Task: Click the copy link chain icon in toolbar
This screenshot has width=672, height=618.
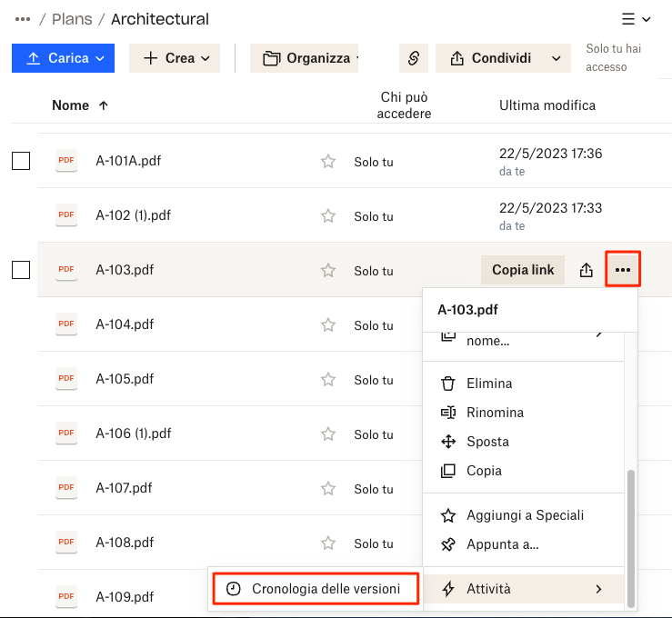Action: point(413,58)
